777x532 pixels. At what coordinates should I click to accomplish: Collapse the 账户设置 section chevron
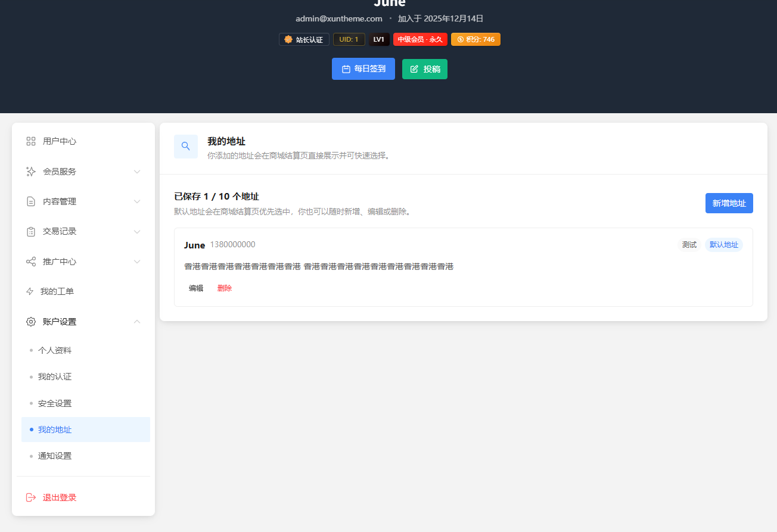(x=137, y=322)
